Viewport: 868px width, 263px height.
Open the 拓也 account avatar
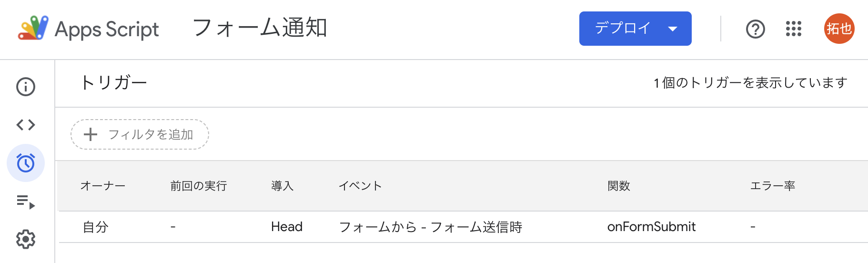(839, 29)
